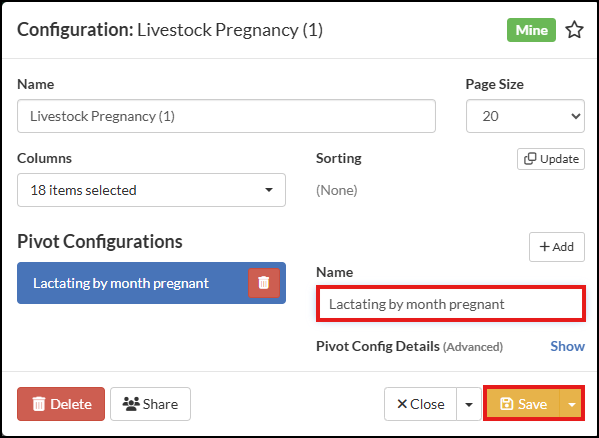Open the Page Size dropdown
Viewport: 599px width, 438px height.
525,116
